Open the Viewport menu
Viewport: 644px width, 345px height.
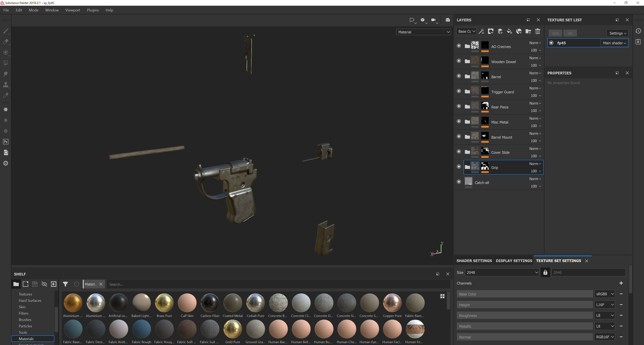[72, 10]
